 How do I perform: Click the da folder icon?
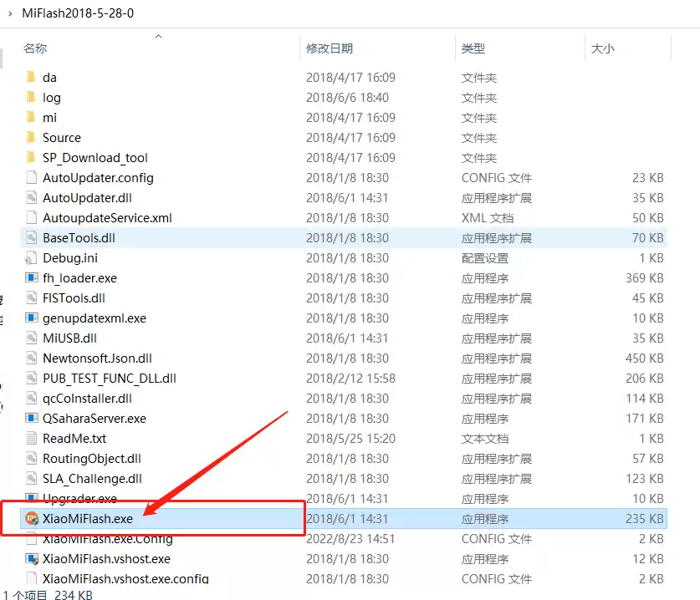tap(33, 77)
